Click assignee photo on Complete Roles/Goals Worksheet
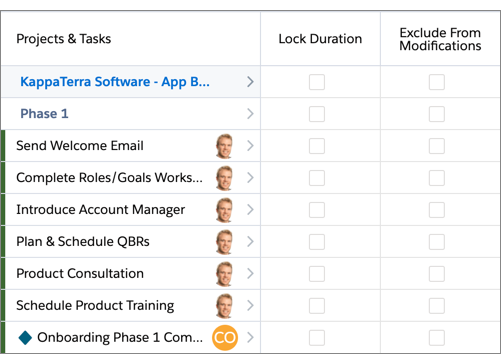This screenshot has height=364, width=501. point(224,178)
